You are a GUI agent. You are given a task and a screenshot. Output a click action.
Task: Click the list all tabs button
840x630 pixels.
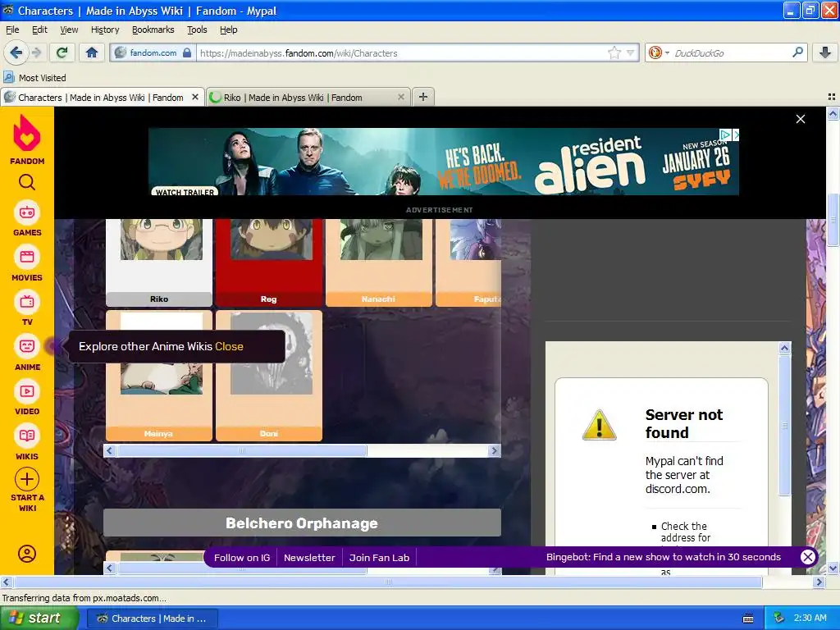832,97
